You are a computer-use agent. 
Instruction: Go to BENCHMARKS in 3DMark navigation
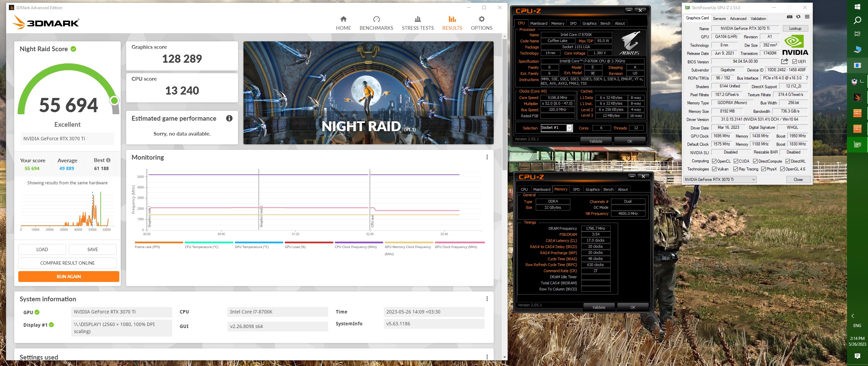pos(376,23)
